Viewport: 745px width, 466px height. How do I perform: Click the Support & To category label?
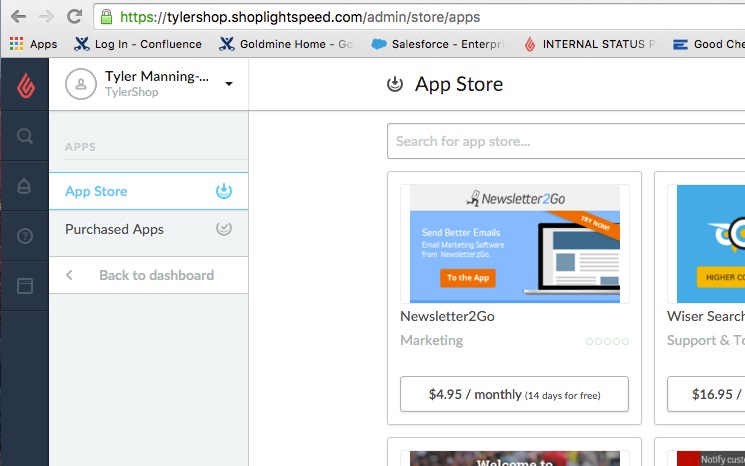(706, 340)
